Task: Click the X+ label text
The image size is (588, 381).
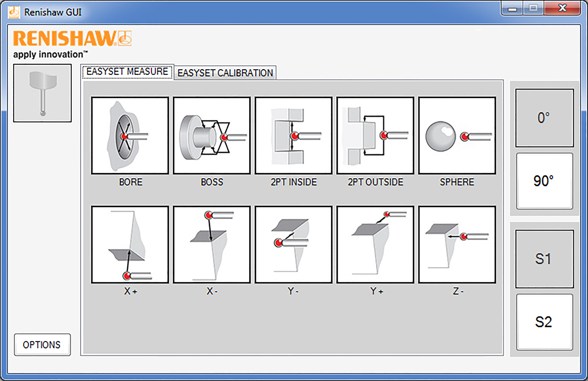Action: pos(131,291)
